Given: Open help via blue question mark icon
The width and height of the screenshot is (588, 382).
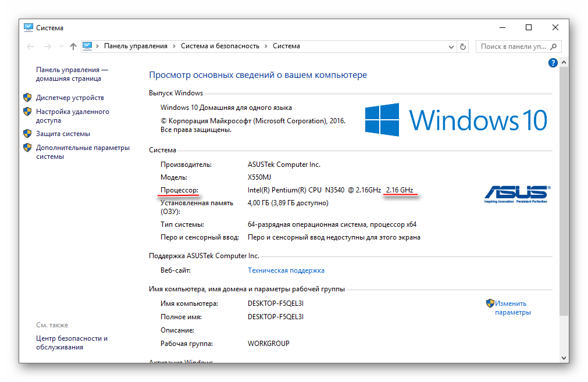Looking at the screenshot, I should click(553, 63).
